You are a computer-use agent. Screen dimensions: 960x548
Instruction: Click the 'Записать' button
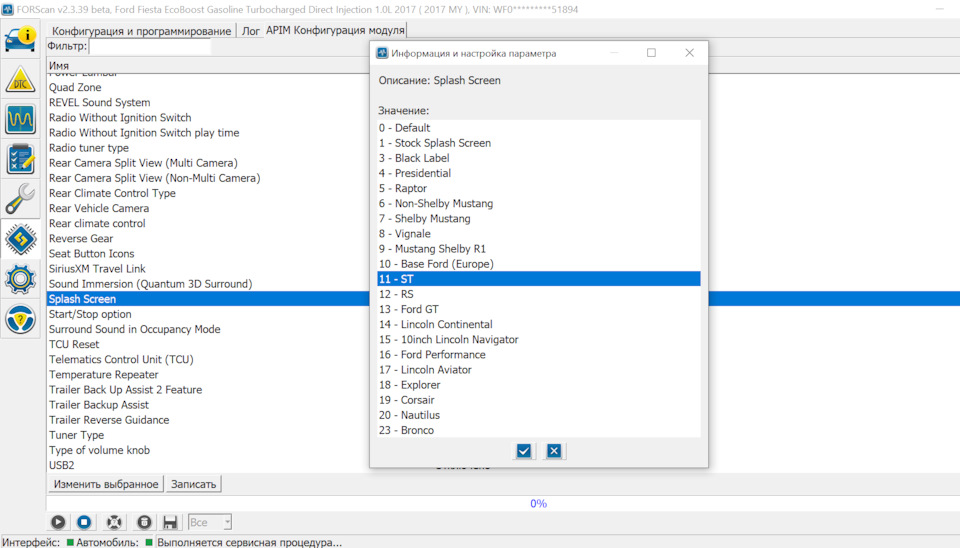click(193, 484)
